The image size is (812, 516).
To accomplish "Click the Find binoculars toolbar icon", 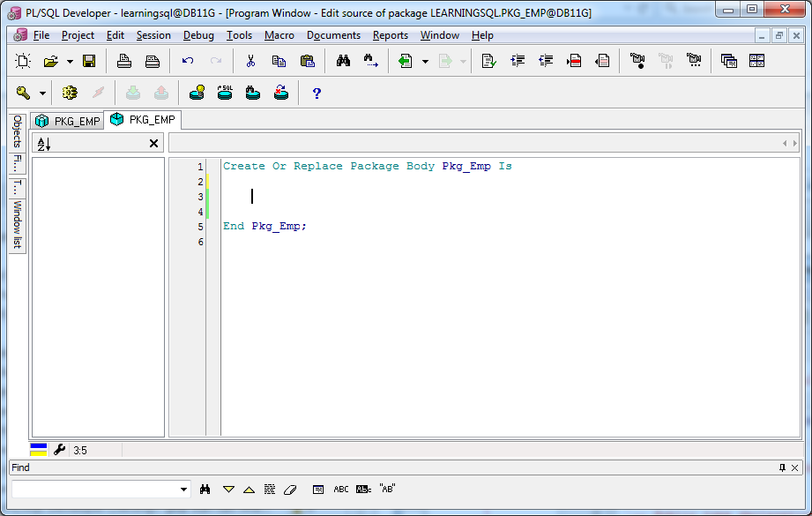I will coord(343,61).
